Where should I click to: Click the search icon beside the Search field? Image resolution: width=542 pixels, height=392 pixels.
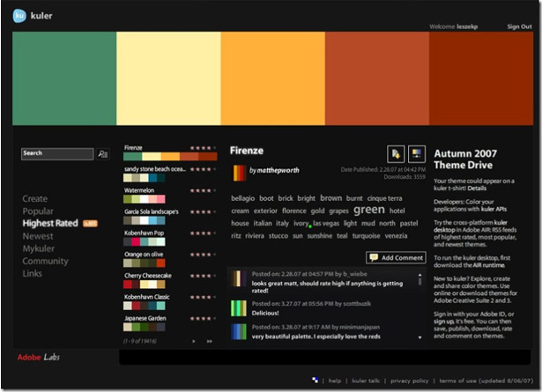click(103, 154)
